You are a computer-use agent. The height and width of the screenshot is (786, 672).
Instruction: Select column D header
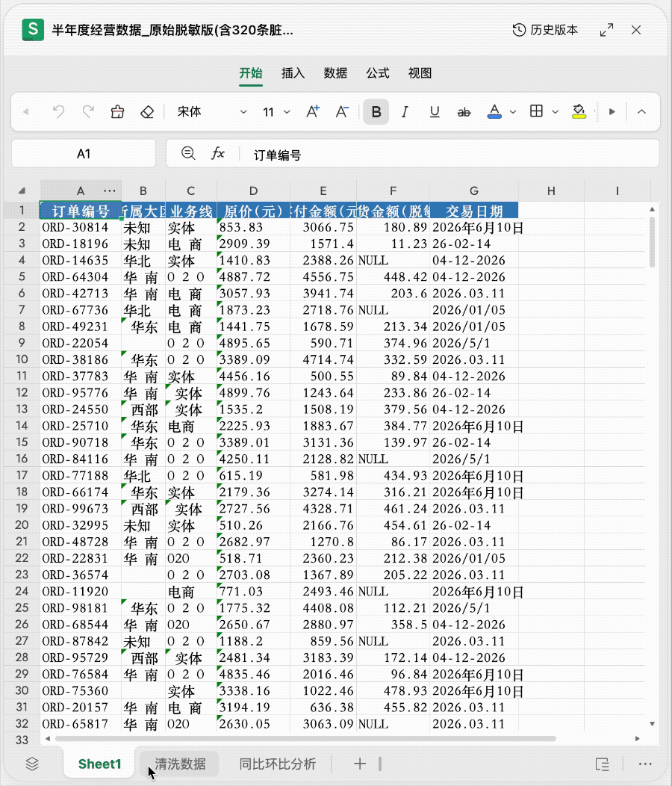pyautogui.click(x=254, y=191)
